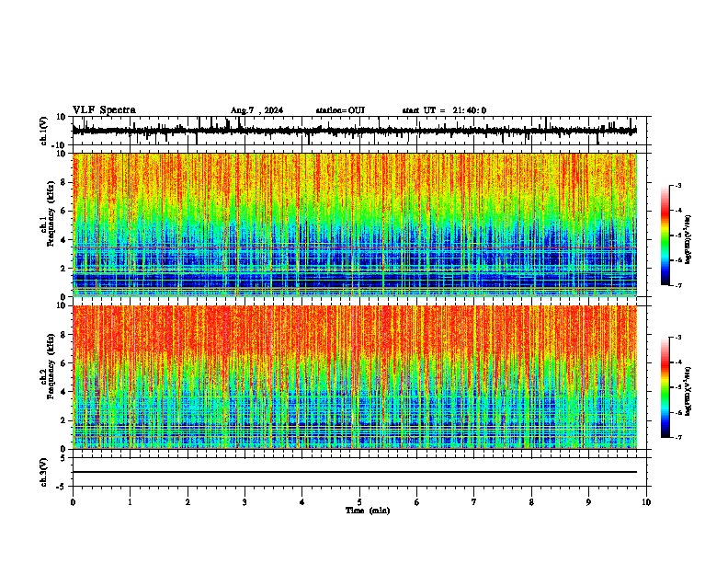
Task: Click the "2" kHz tick on ch.2 spectrogram
Action: tap(63, 420)
